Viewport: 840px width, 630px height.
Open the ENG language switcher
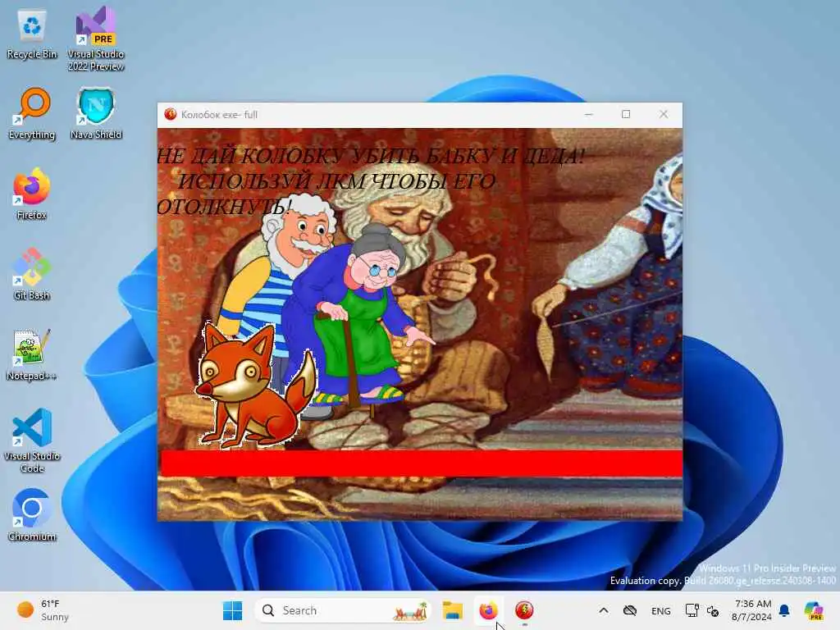[x=660, y=610]
